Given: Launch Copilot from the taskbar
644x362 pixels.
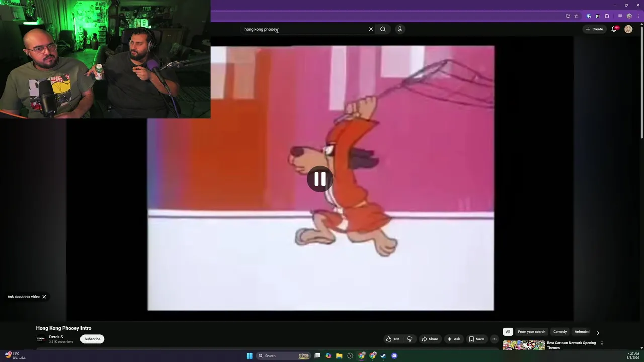Looking at the screenshot, I should point(328,356).
